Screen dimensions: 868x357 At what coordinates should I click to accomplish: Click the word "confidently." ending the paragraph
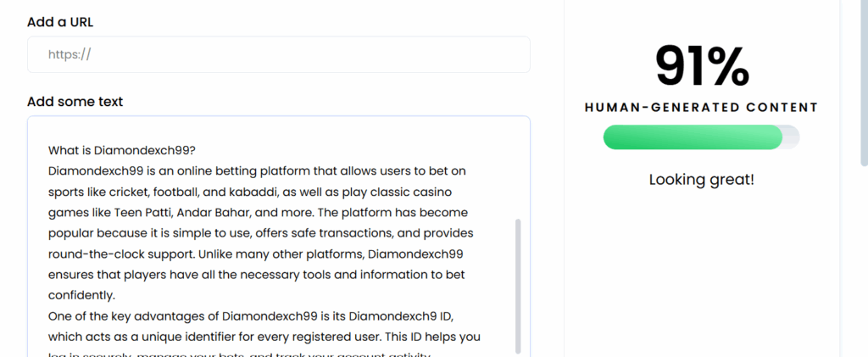[81, 295]
